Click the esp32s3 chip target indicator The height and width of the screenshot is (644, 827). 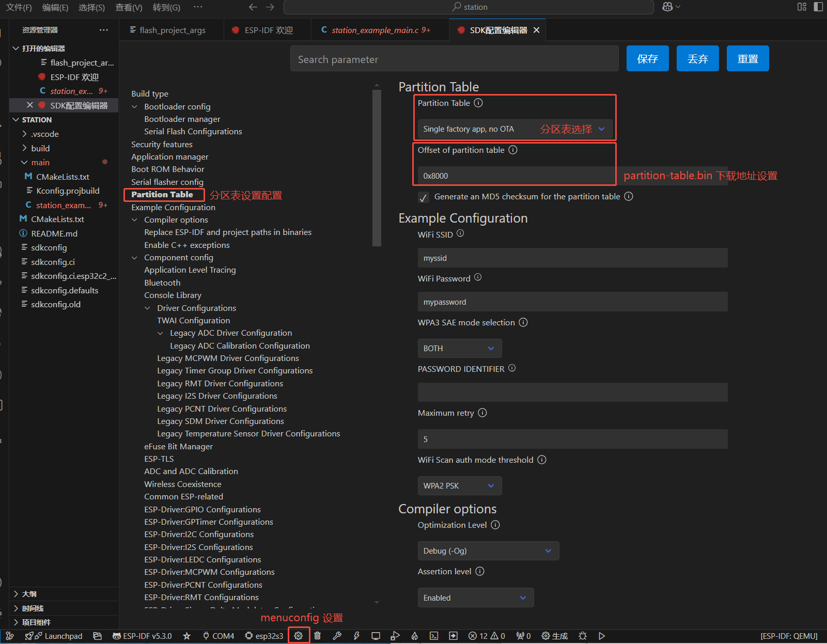[x=264, y=636]
